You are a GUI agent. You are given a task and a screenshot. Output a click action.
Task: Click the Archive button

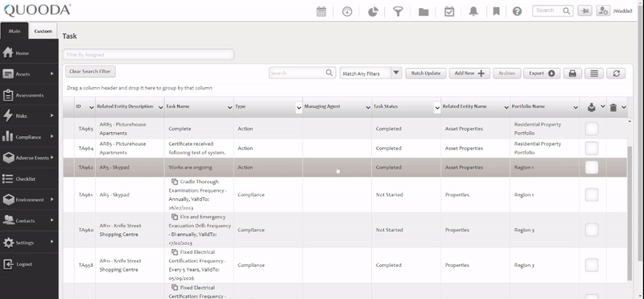[x=507, y=73]
